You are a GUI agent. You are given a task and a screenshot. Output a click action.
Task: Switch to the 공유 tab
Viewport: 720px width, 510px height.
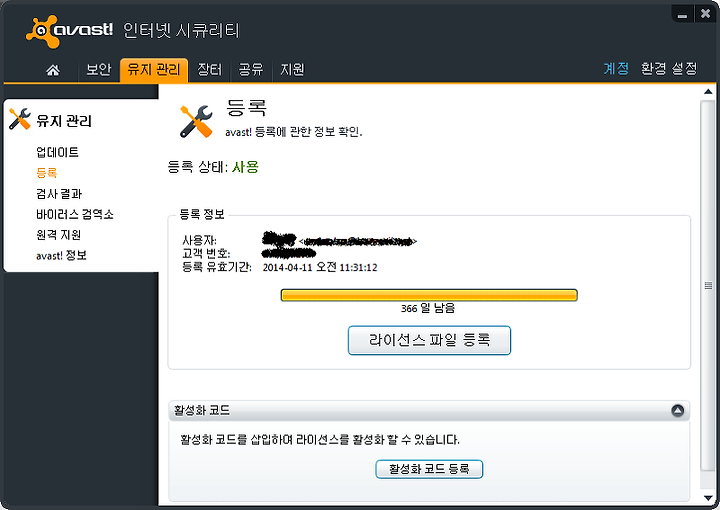point(251,70)
